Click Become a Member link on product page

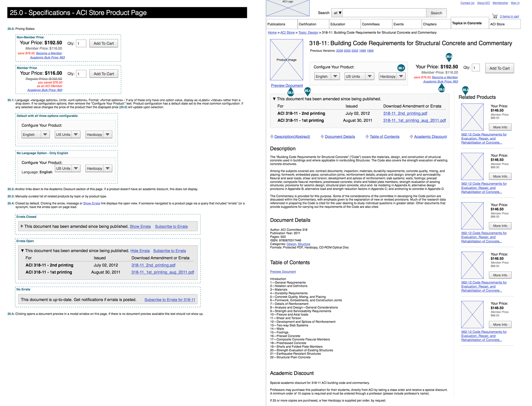(445, 78)
